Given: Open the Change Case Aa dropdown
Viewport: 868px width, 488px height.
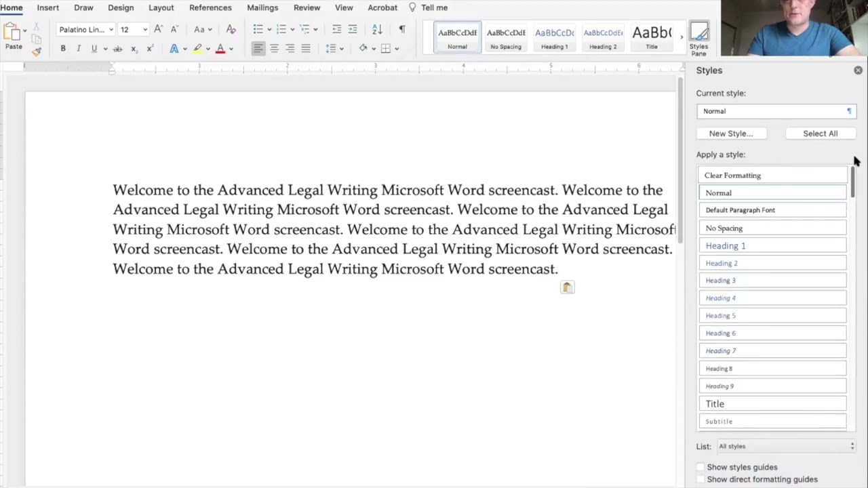Looking at the screenshot, I should coord(203,29).
